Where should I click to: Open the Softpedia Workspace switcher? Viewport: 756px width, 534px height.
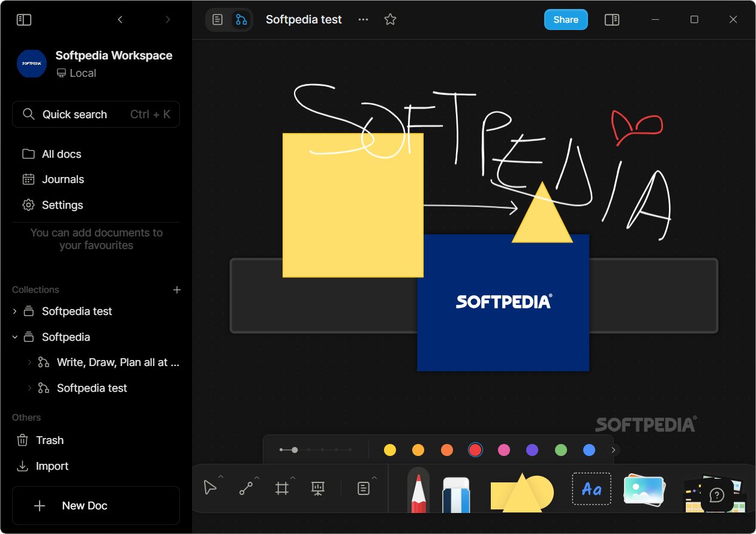(x=96, y=64)
